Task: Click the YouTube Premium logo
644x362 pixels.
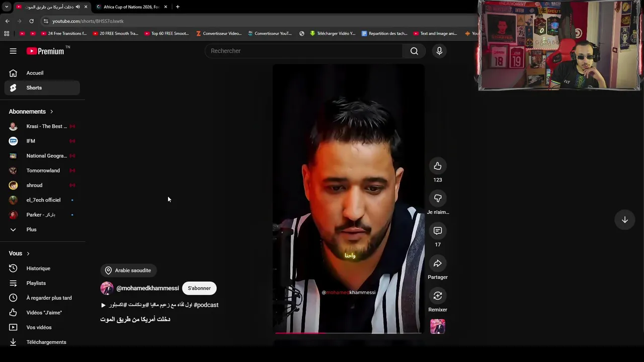Action: click(x=45, y=51)
